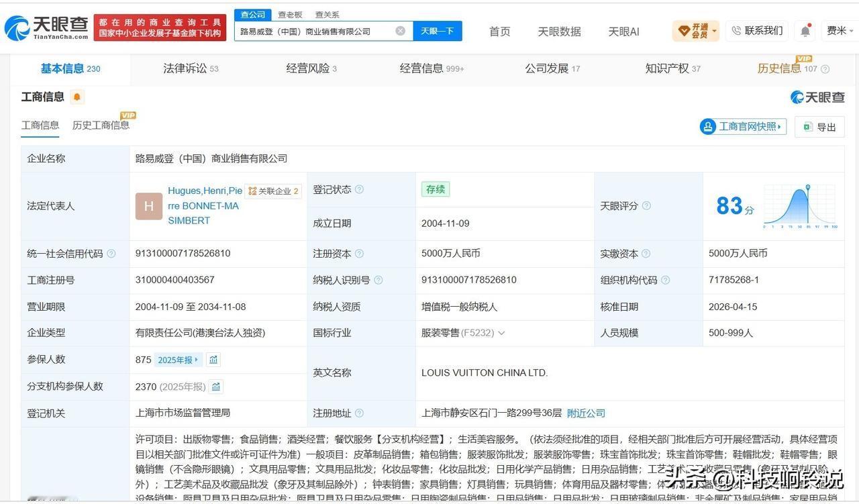859x504 pixels.
Task: Click the 存续 registration status tag
Action: (x=436, y=189)
